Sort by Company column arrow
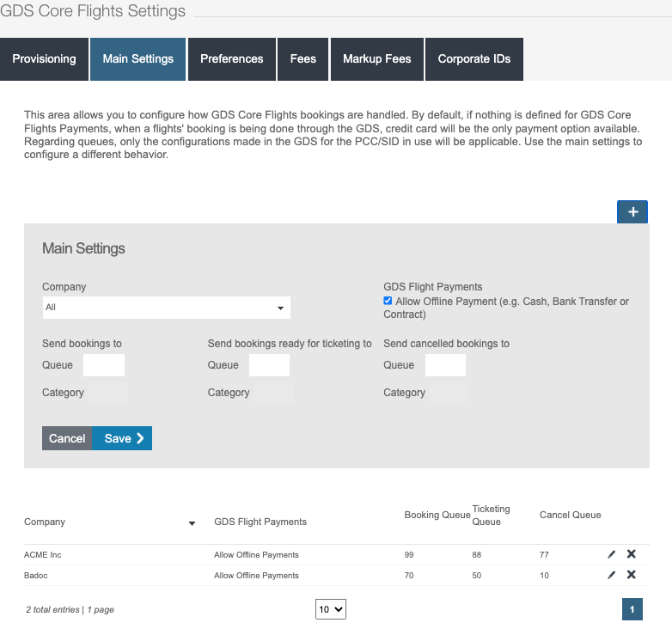 [192, 523]
